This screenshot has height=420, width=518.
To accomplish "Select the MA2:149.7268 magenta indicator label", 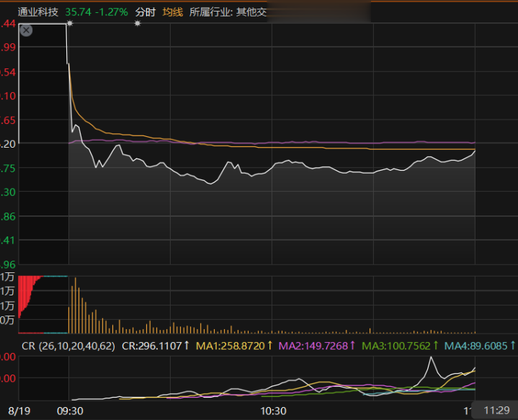I will 316,346.
